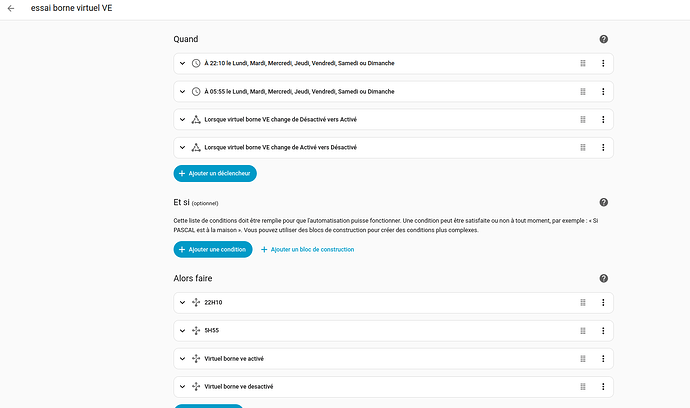Expand the 22:10 time trigger
Viewport: 690px width, 408px height.
point(182,63)
